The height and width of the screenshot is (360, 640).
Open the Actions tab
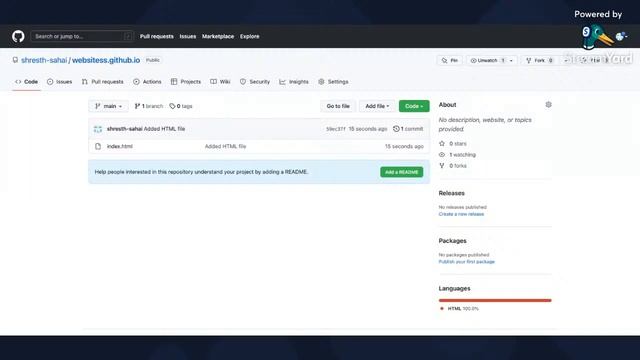click(x=147, y=82)
